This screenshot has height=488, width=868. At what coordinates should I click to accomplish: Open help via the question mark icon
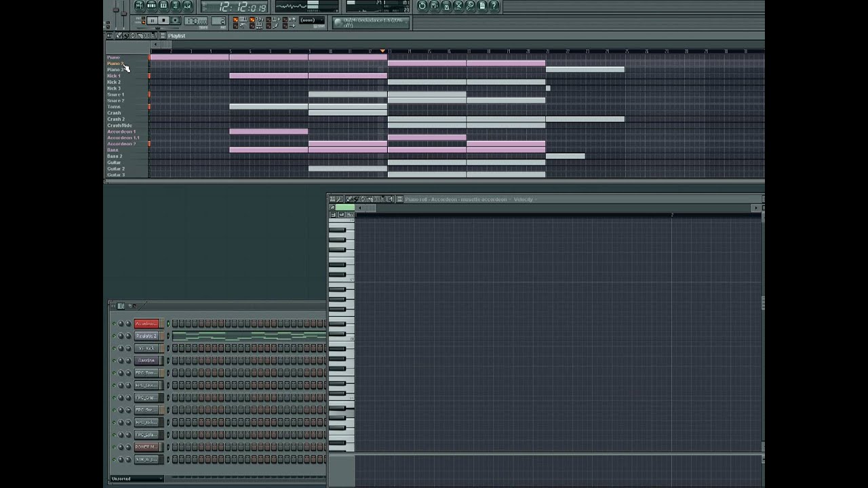point(494,6)
